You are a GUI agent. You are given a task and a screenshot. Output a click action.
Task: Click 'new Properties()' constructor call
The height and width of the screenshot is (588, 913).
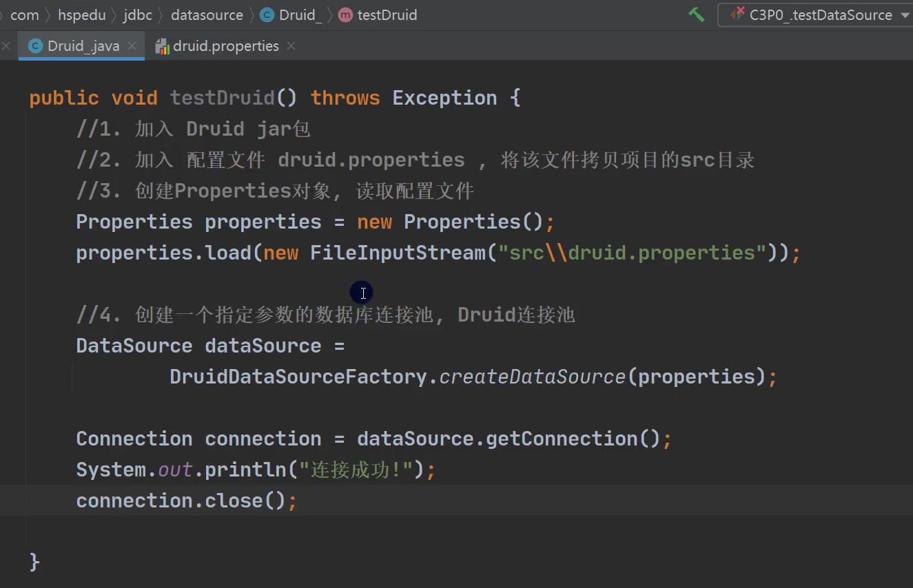[451, 222]
